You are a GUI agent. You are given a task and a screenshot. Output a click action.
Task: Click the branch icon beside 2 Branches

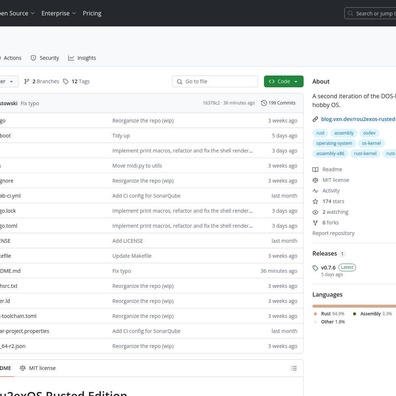(x=27, y=81)
